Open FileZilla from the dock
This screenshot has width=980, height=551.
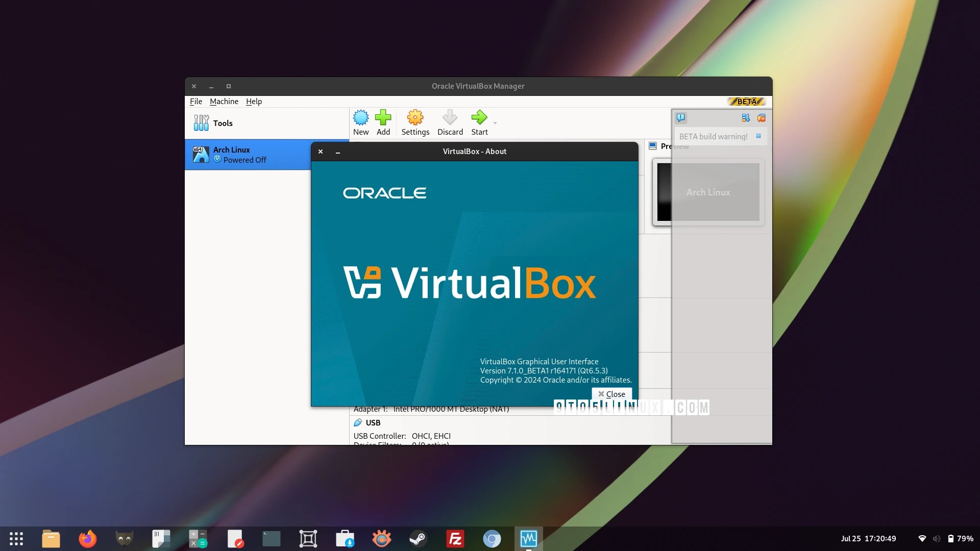point(455,539)
